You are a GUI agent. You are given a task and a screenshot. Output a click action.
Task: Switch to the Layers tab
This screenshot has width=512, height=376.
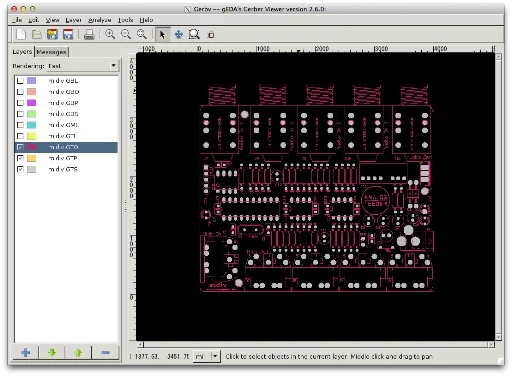click(22, 52)
